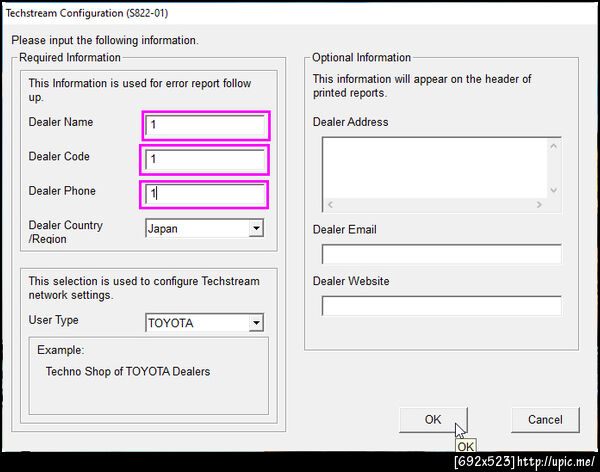Click the Dealer Code label

(59, 157)
